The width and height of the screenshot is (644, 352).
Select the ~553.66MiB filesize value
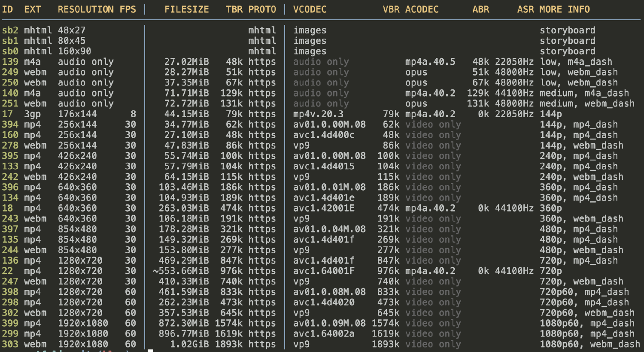pos(181,271)
